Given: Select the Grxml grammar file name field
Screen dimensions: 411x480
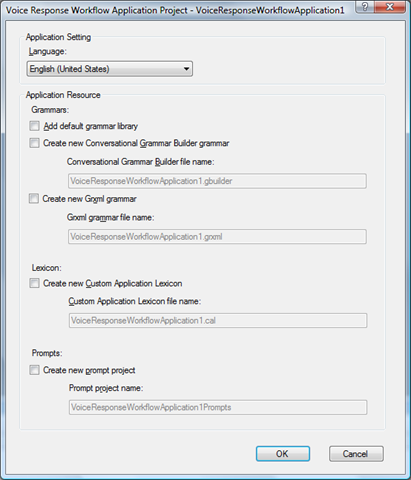Looking at the screenshot, I should pos(217,237).
